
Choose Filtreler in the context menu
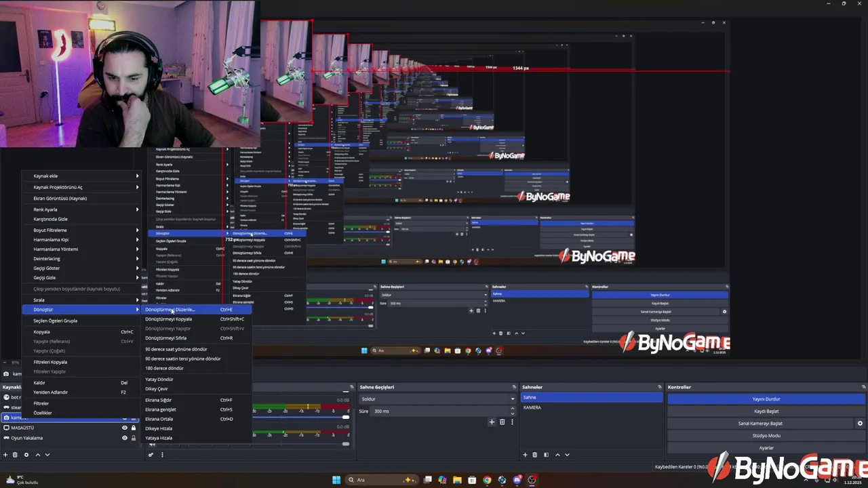coord(81,403)
